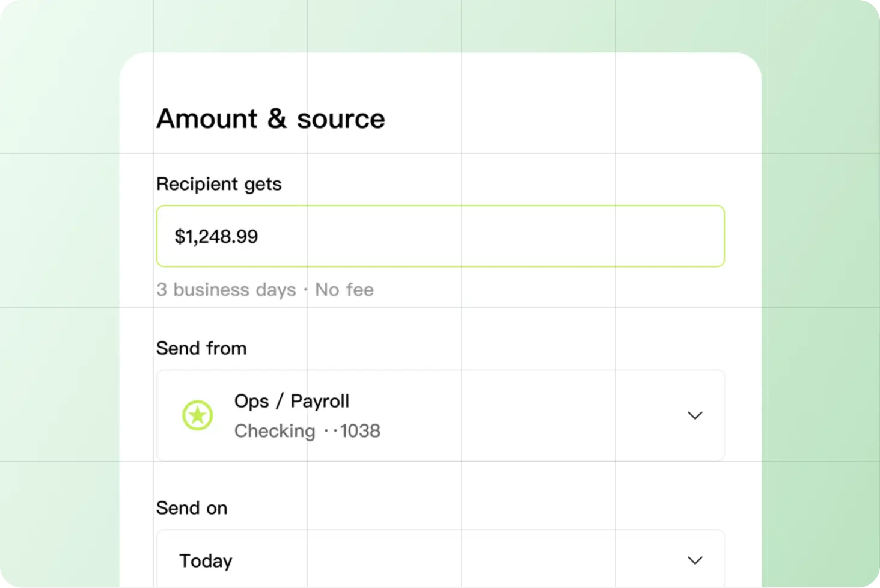Screen dimensions: 880x588
Task: Select the Ops / Payroll account name
Action: [292, 401]
